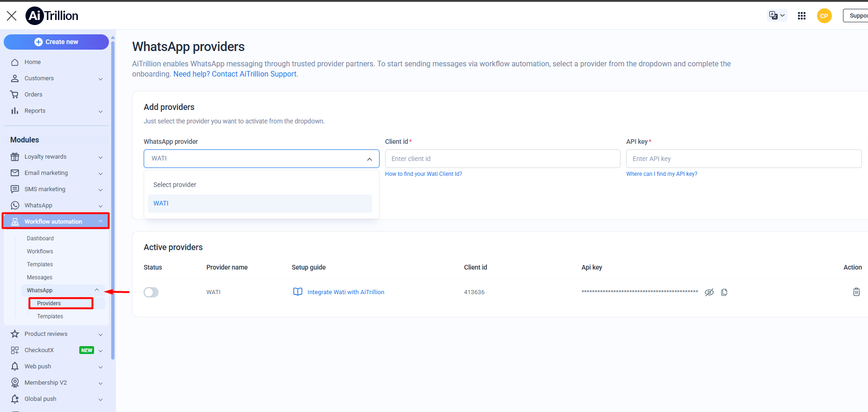Expand the WhatsApp module chevron
The image size is (868, 412).
(x=101, y=206)
